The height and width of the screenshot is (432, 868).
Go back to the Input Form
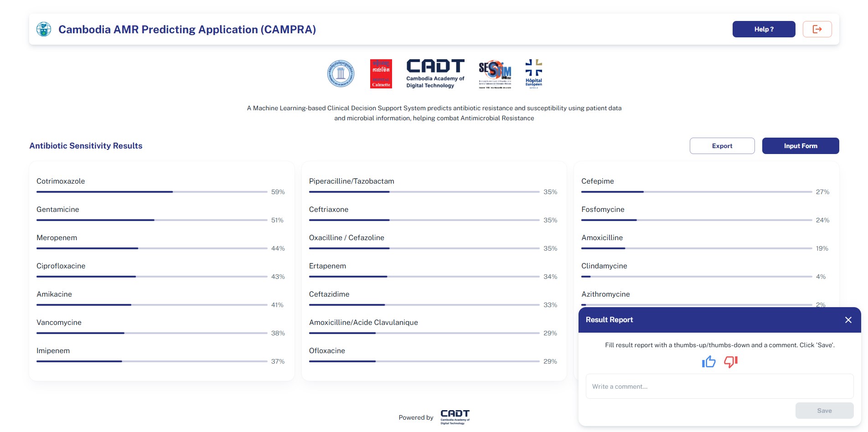pos(800,146)
